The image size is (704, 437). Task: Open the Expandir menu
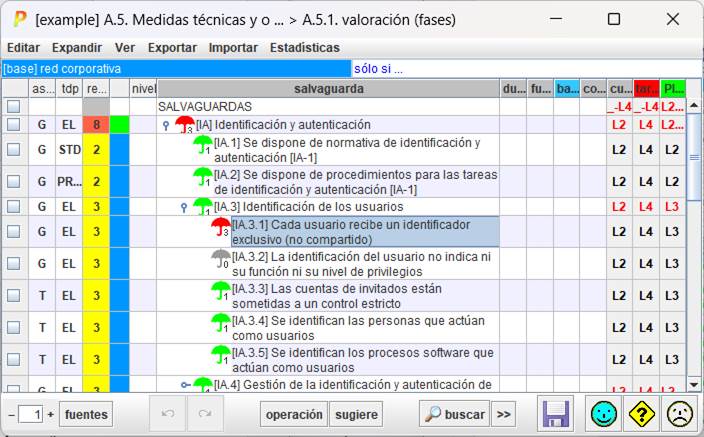(x=77, y=48)
